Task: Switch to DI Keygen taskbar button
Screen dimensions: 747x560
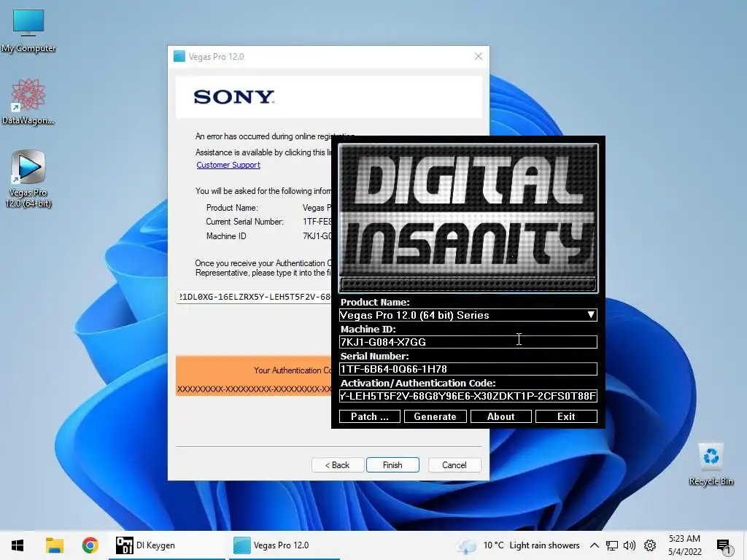Action: click(x=167, y=545)
